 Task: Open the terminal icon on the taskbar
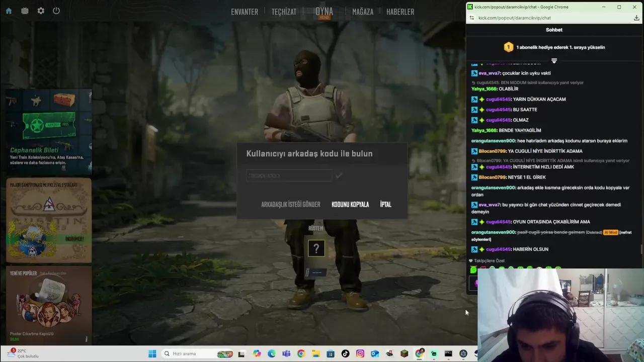448,353
